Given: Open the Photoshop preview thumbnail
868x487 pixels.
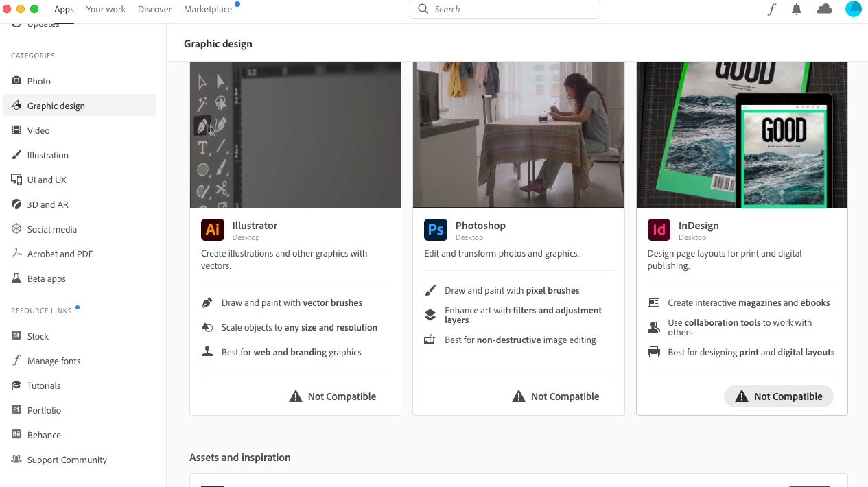Looking at the screenshot, I should (518, 135).
